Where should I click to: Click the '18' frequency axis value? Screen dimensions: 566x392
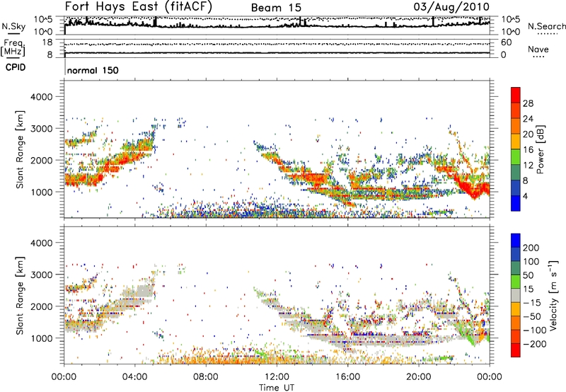tap(47, 42)
